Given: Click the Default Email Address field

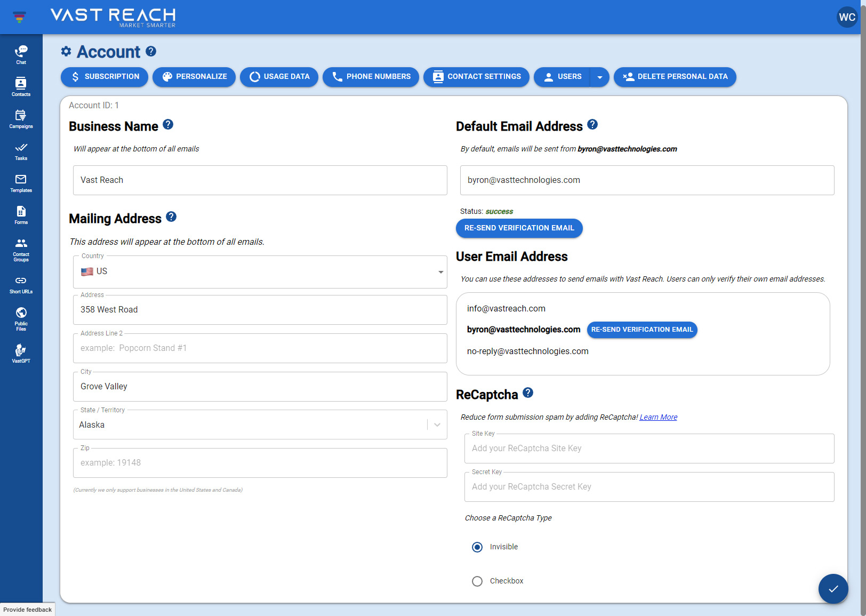Looking at the screenshot, I should coord(647,180).
